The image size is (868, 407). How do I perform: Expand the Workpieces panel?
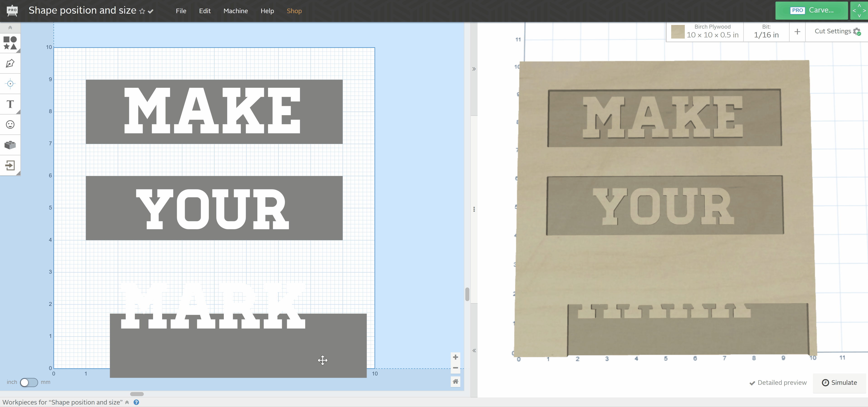point(127,402)
